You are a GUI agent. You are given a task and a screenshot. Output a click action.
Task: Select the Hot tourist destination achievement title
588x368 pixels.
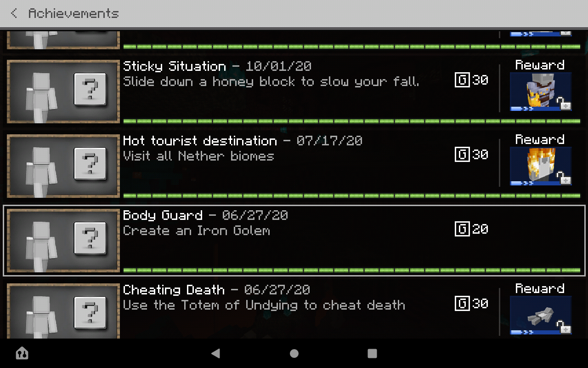point(200,141)
